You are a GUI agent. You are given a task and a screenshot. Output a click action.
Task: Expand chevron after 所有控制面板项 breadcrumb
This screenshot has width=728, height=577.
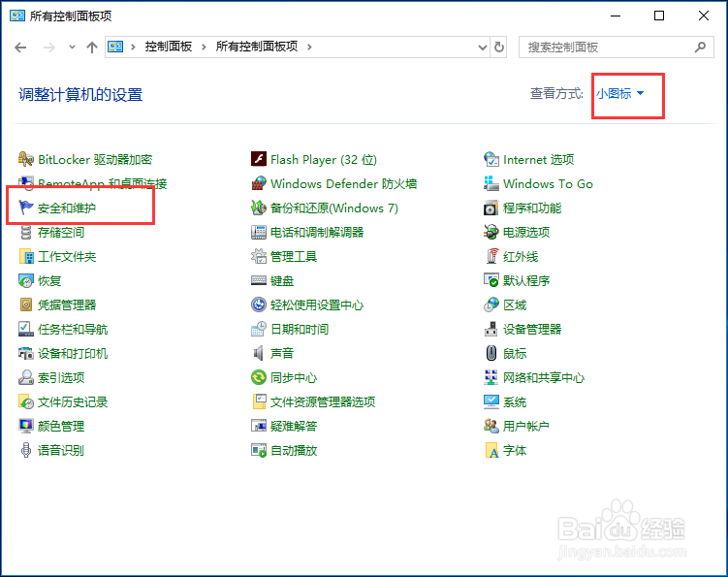(309, 47)
